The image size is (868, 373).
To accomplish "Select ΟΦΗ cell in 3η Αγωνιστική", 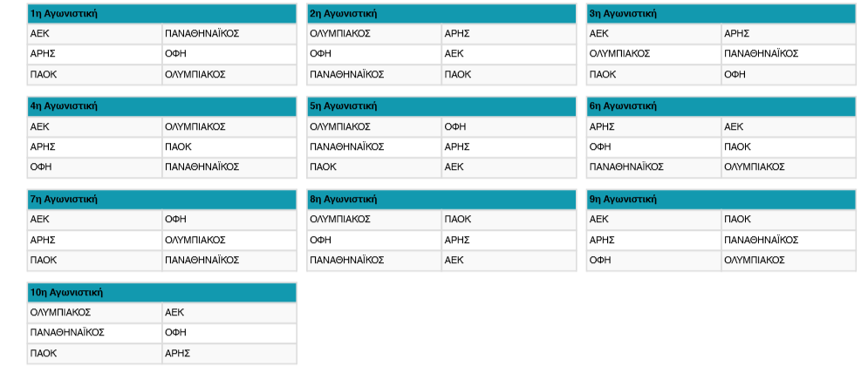I will coord(735,74).
